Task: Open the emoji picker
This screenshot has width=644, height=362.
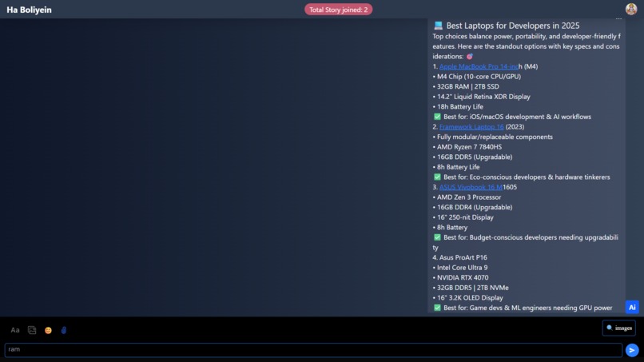Action: pyautogui.click(x=48, y=330)
